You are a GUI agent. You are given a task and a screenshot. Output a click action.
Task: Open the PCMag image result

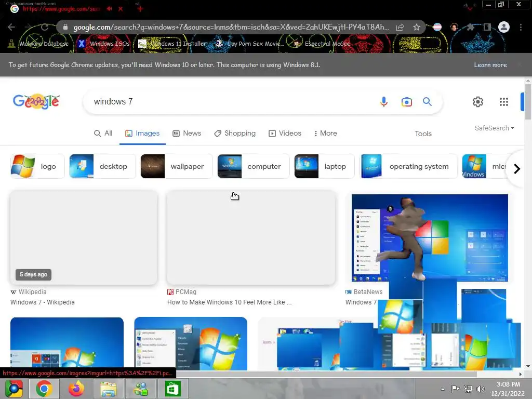point(251,237)
